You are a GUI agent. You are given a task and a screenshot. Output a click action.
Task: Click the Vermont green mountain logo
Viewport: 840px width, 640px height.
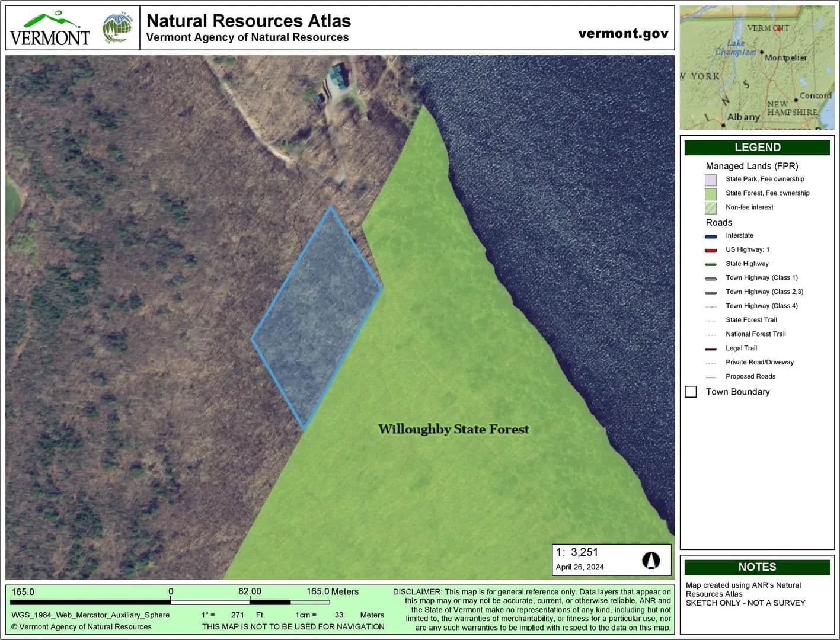[x=50, y=28]
